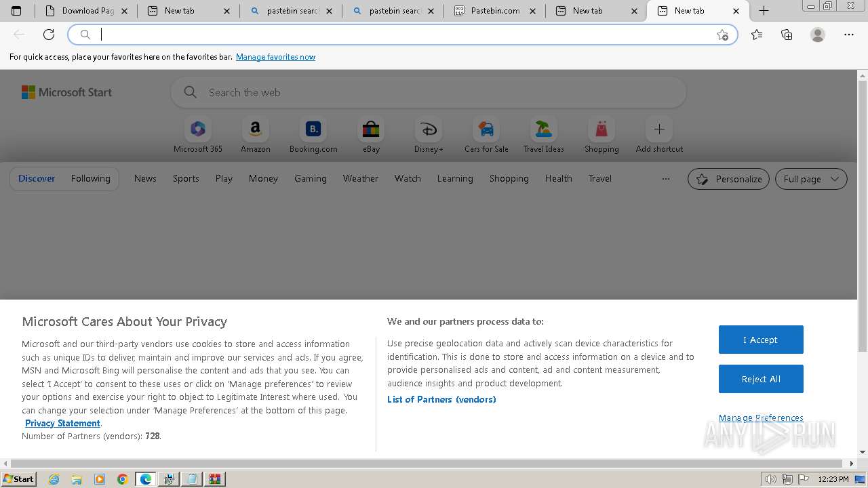Open the Play category
The image size is (868, 488).
[x=224, y=179]
